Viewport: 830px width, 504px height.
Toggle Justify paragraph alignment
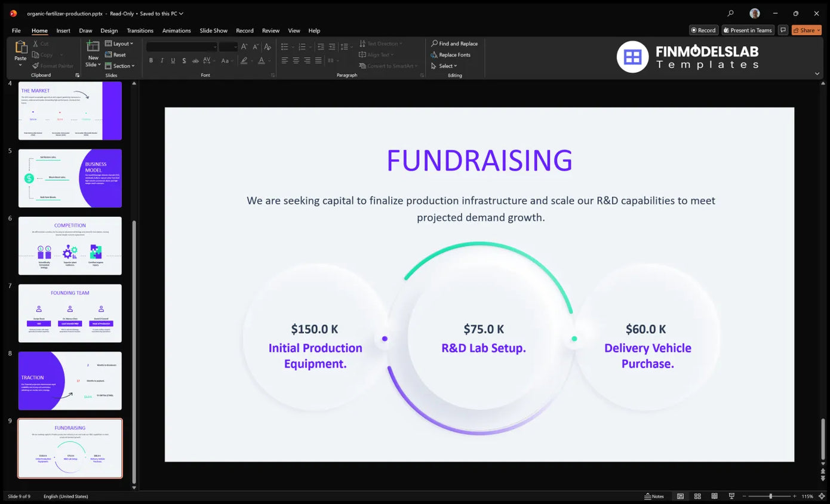click(x=318, y=60)
